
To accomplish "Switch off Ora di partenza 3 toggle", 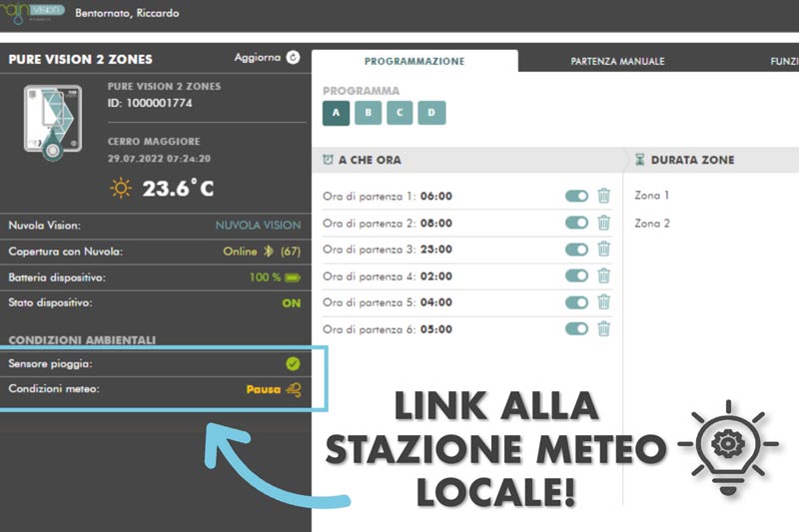I will (576, 250).
